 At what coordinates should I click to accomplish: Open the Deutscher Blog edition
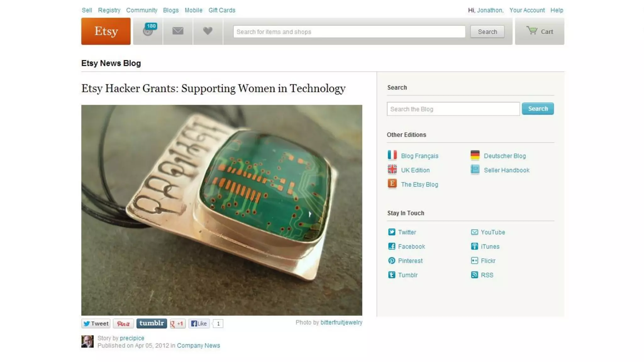(505, 156)
